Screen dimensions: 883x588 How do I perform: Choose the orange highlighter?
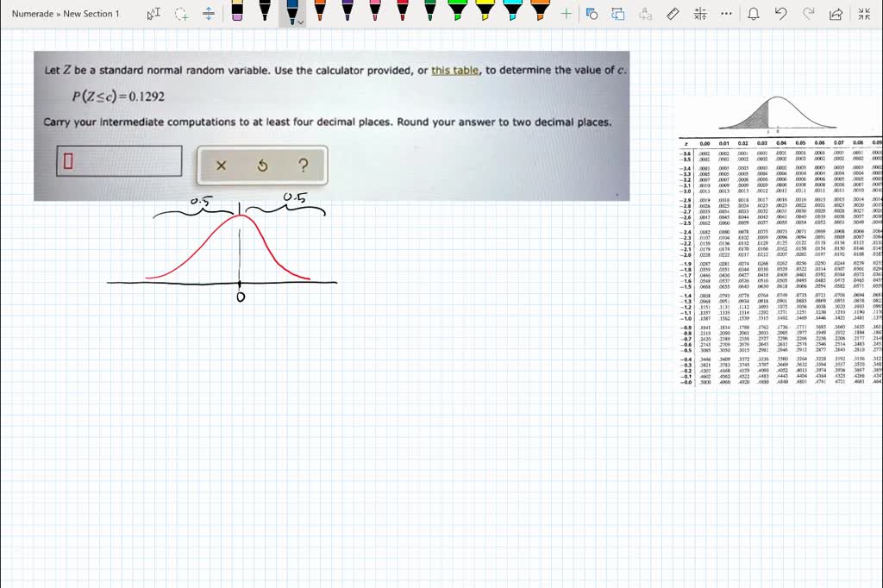(x=540, y=12)
